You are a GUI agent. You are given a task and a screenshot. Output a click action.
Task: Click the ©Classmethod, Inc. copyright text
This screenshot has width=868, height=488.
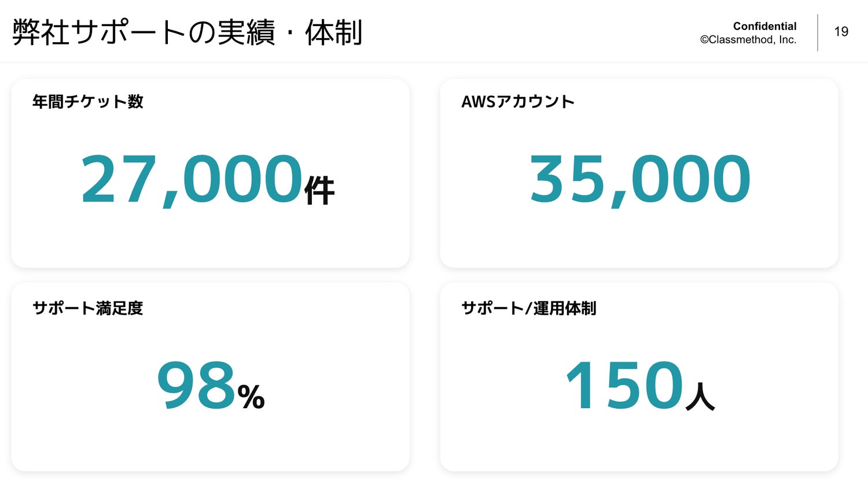(748, 40)
